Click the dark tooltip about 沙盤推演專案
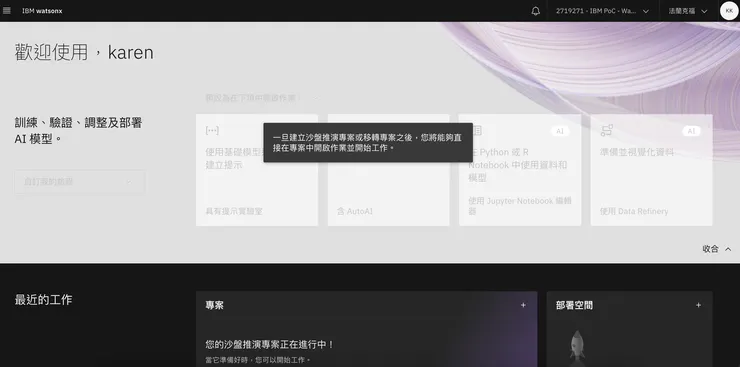The width and height of the screenshot is (740, 367). click(x=368, y=142)
